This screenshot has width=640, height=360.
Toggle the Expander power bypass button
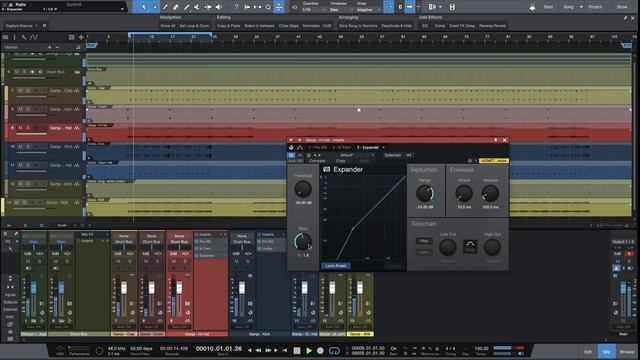(x=291, y=155)
